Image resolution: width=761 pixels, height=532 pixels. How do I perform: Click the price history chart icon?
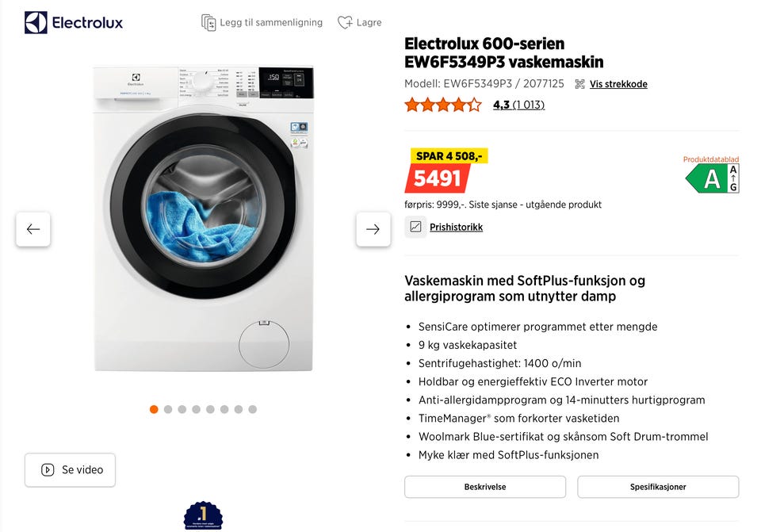click(x=415, y=227)
